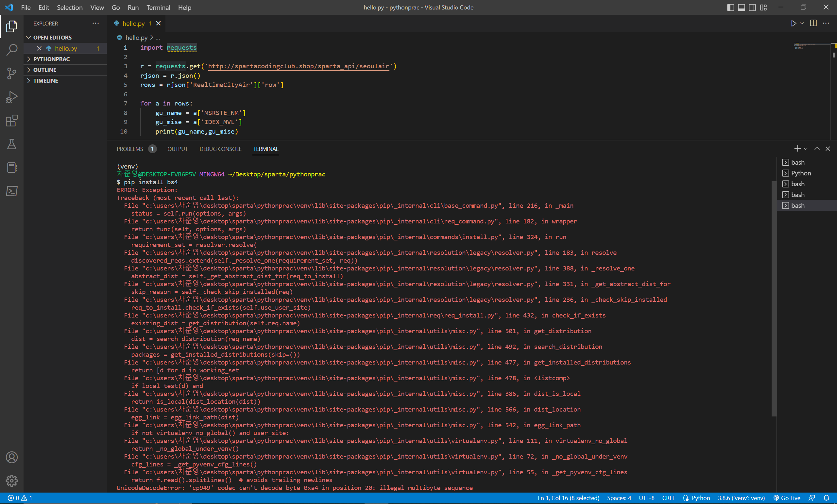Select the first bash terminal in list
837x504 pixels.
[806, 162]
